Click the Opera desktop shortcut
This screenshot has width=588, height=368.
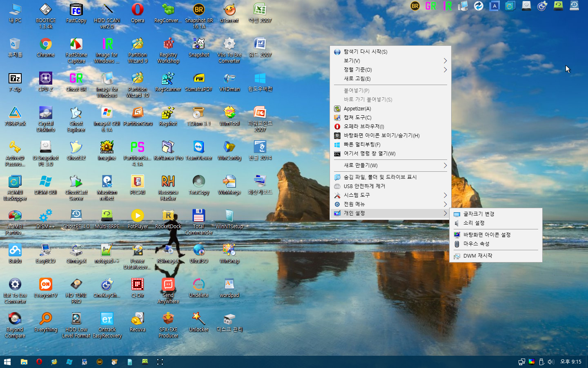point(138,13)
